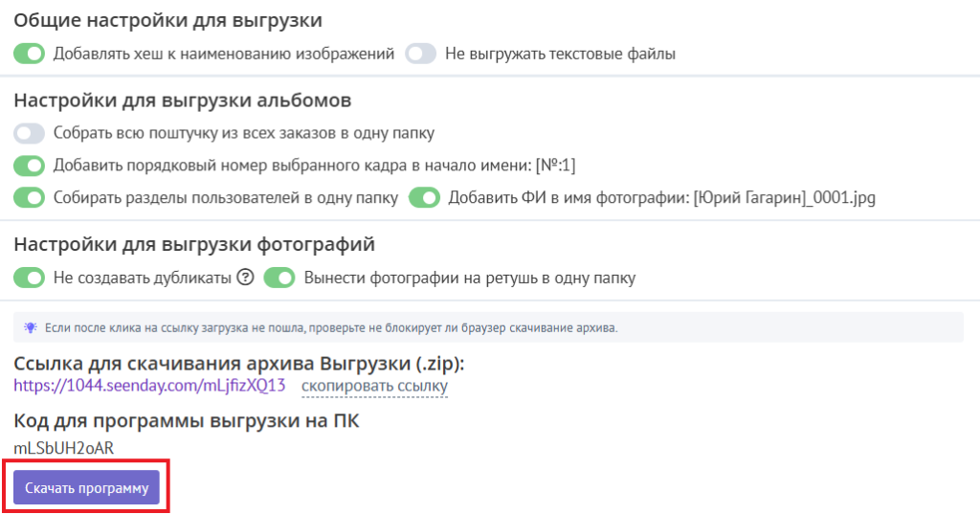The image size is (980, 514).
Task: Turn on 'Собрать всю поштучку' switch
Action: [30, 133]
